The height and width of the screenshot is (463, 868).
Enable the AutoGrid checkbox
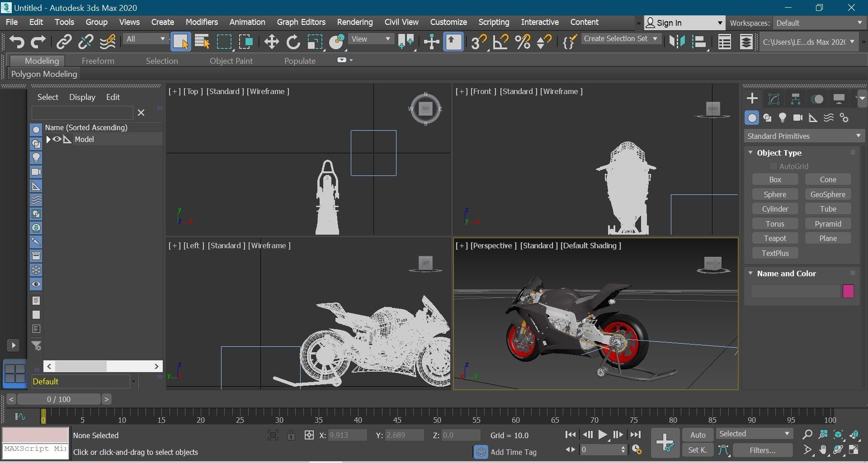[x=774, y=166]
